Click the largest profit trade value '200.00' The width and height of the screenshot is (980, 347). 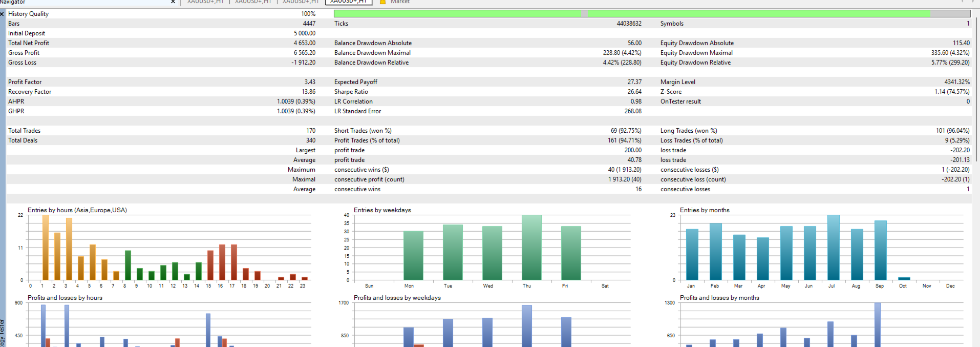point(633,150)
